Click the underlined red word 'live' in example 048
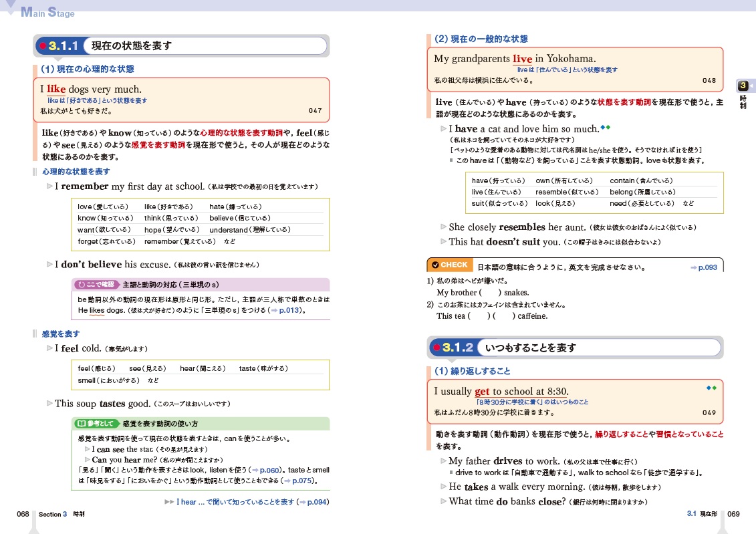This screenshot has height=534, width=756. click(x=522, y=59)
